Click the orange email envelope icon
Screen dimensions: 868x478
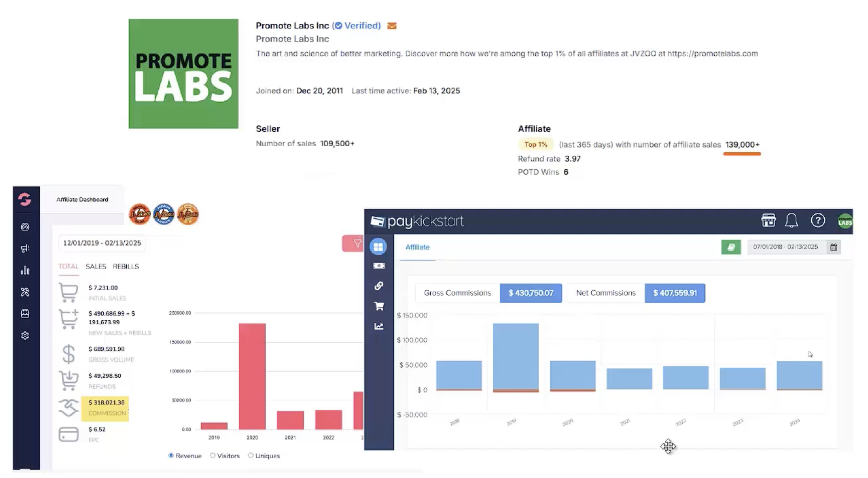click(391, 26)
